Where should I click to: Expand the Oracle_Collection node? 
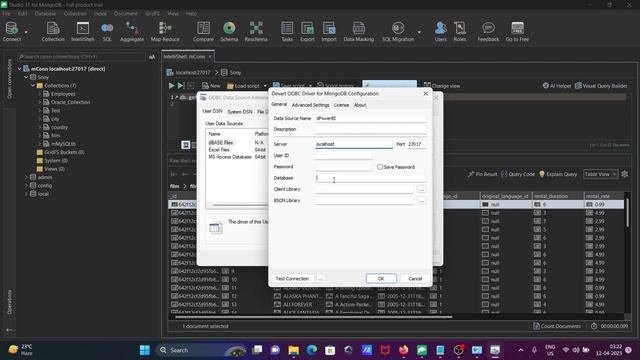pos(40,102)
